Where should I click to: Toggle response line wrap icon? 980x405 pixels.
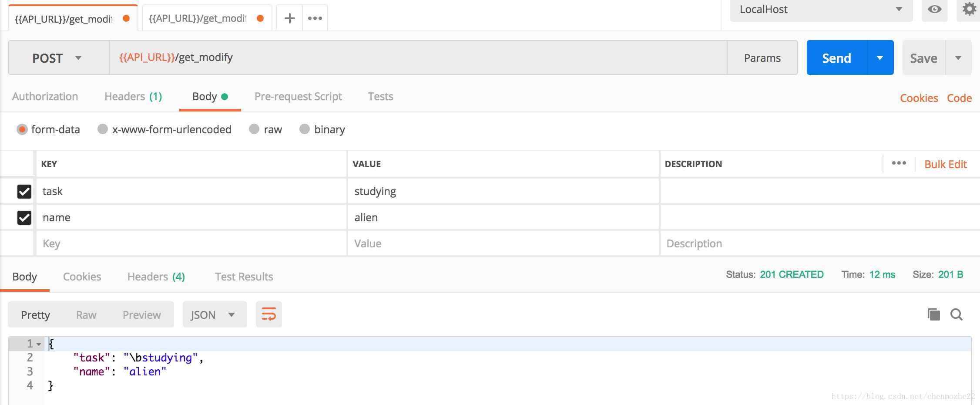[268, 314]
